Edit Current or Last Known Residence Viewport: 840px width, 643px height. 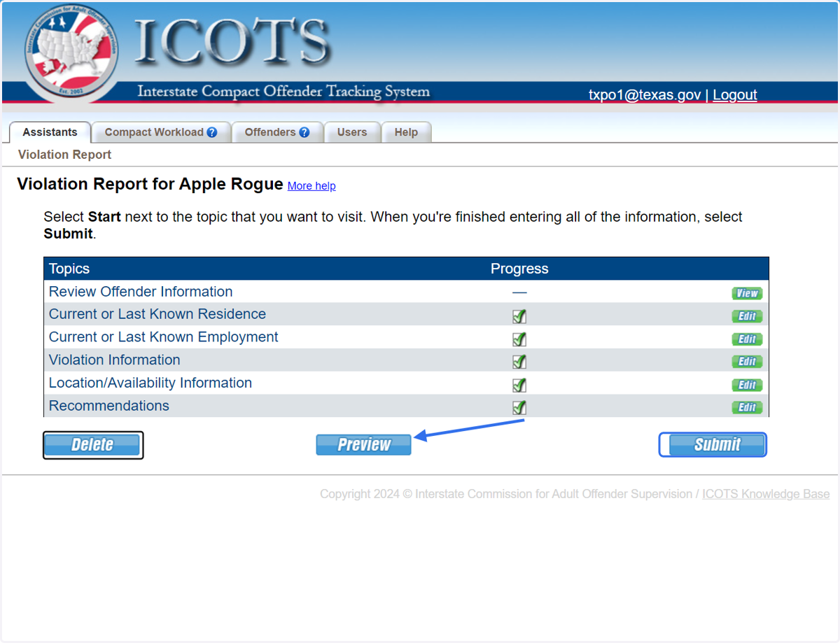pos(747,316)
